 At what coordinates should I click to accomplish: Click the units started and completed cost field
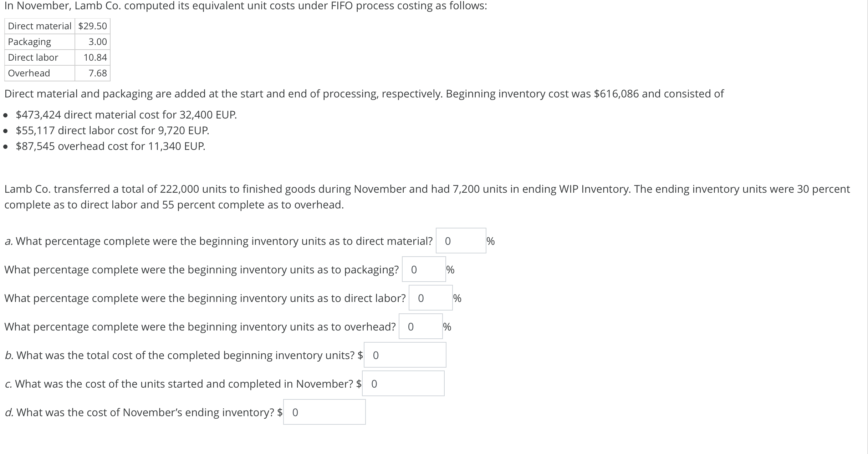[403, 383]
